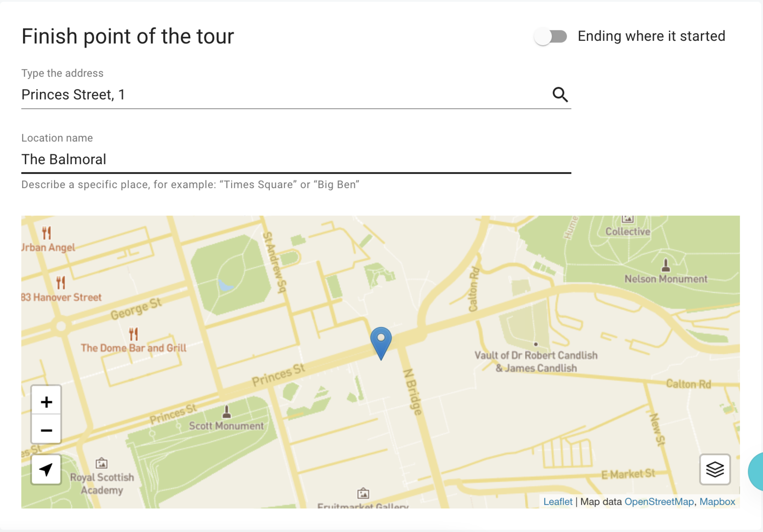Open the Mapbox attribution link

pyautogui.click(x=717, y=502)
